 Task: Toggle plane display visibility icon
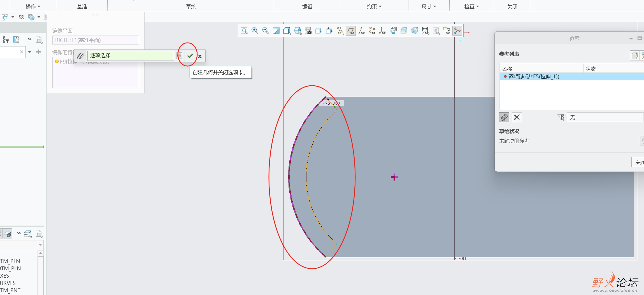coord(351,31)
